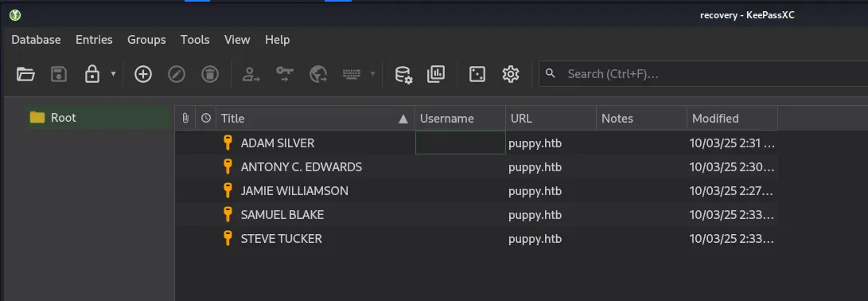Open the Groups menu

coord(146,39)
